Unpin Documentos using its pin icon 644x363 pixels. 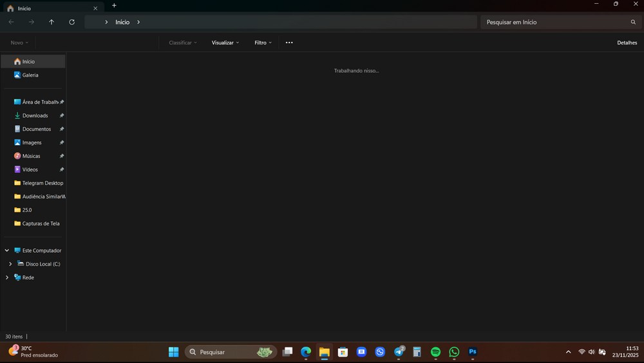coord(62,129)
